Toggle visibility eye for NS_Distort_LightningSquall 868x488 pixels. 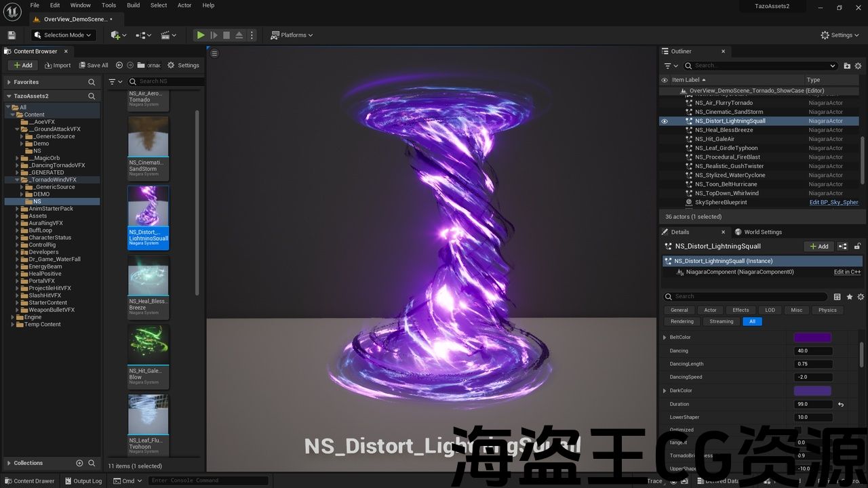(x=665, y=121)
